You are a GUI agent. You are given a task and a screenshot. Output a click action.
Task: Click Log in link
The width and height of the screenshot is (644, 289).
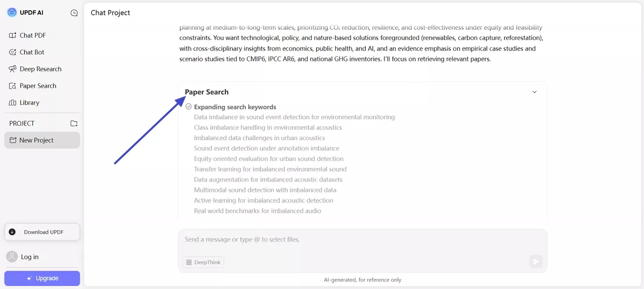pyautogui.click(x=30, y=257)
